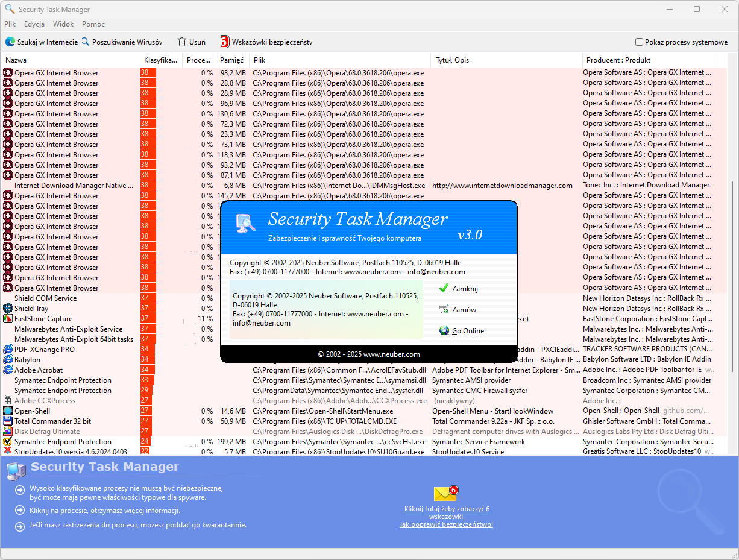Screen dimensions: 739x560
Task: Click http://www.internetdownloadmanager.com cell
Action: 502,186
